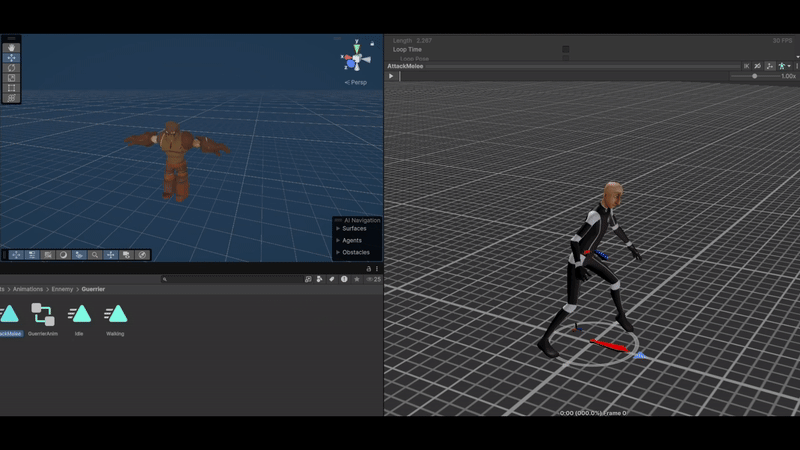Open preview panel options three-dot menu
The image size is (800, 450).
tap(796, 66)
